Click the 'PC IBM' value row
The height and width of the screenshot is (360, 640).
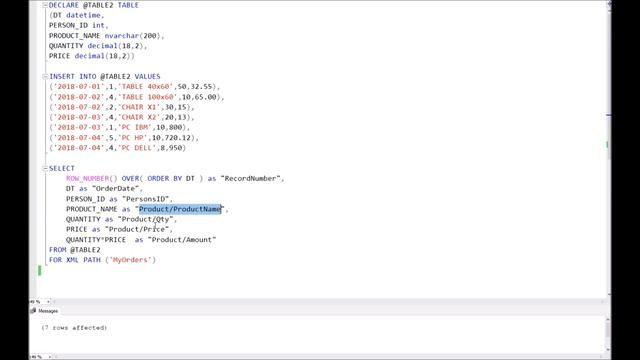point(120,127)
